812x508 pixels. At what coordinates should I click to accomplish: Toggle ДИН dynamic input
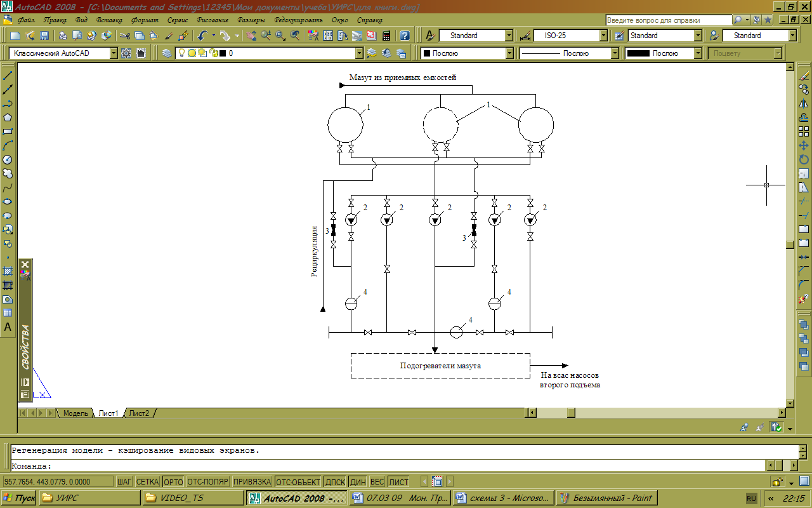[x=358, y=482]
